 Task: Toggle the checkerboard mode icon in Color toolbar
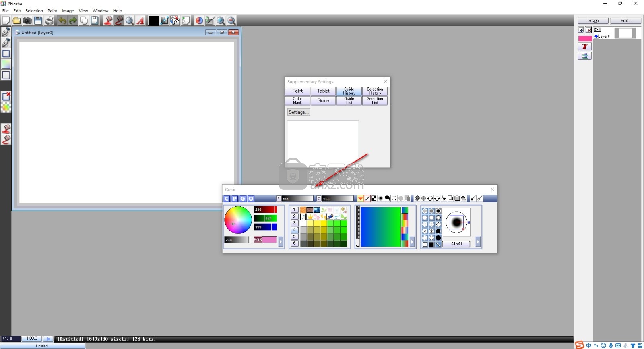pos(374,198)
